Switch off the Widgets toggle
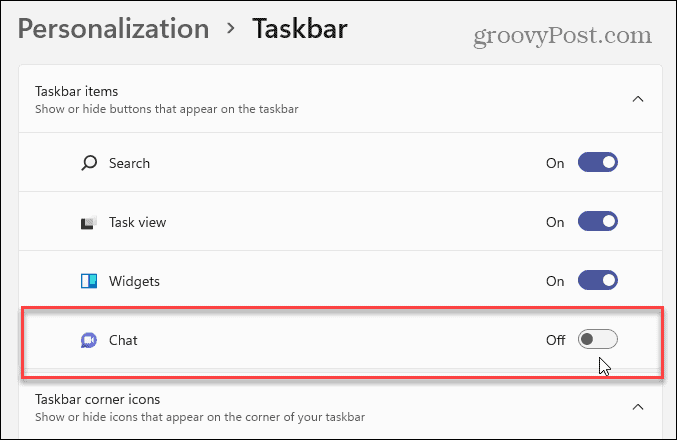Screen dimensions: 677x440 (x=598, y=281)
